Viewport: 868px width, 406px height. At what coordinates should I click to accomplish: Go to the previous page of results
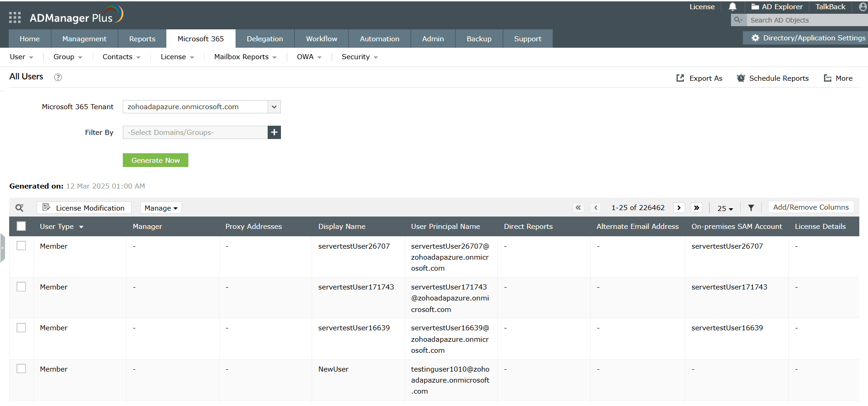(x=596, y=208)
